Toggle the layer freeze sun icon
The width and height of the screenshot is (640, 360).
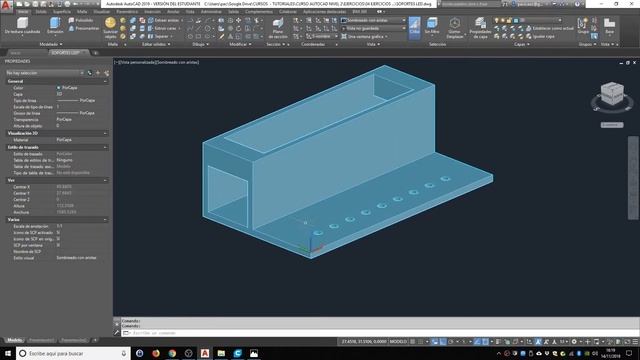point(503,20)
